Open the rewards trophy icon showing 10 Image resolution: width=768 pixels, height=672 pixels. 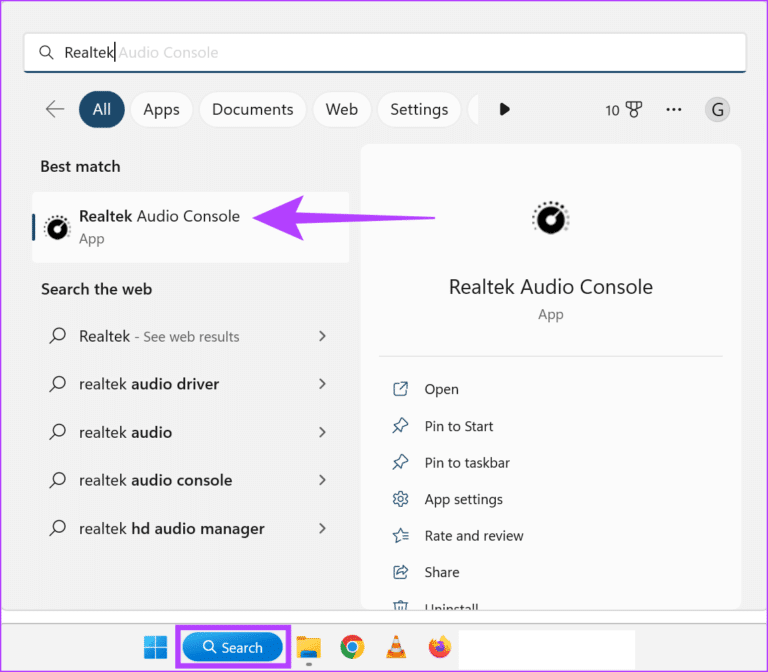[x=623, y=110]
